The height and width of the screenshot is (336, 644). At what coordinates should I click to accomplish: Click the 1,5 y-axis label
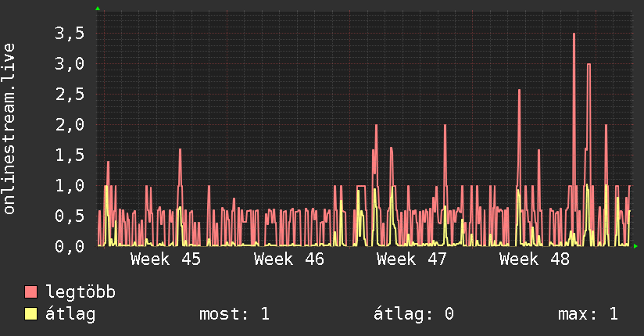tap(70, 155)
